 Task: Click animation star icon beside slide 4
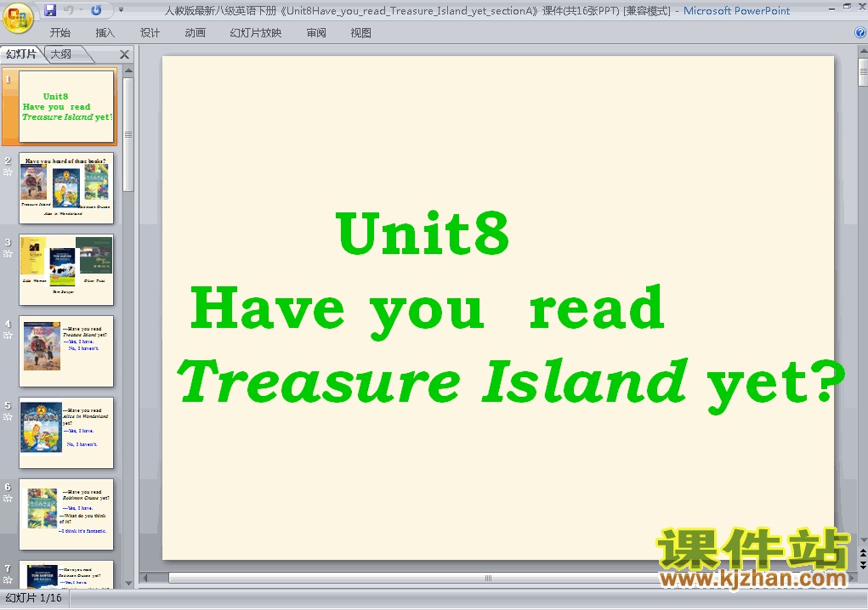(8, 335)
